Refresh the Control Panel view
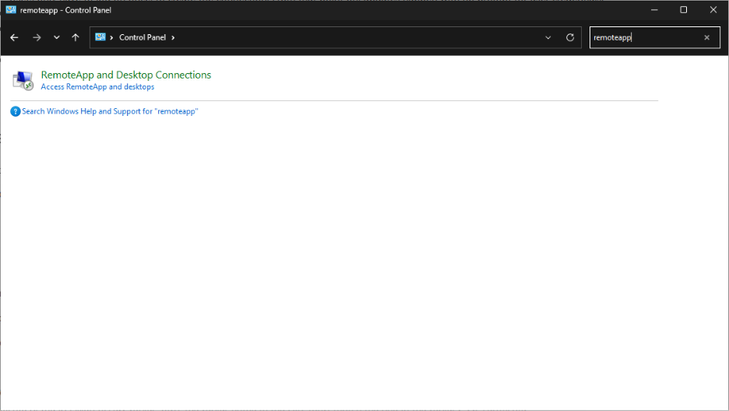Screen dimensions: 729x411 pyautogui.click(x=570, y=38)
